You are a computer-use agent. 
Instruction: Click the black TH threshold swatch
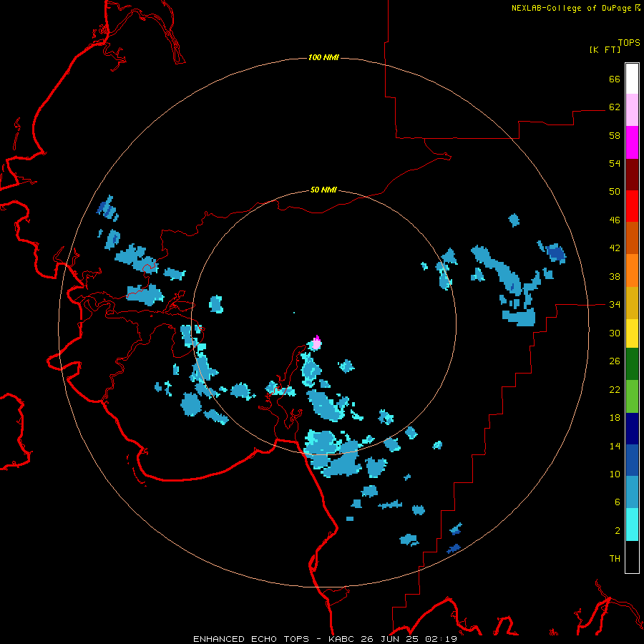click(x=632, y=557)
